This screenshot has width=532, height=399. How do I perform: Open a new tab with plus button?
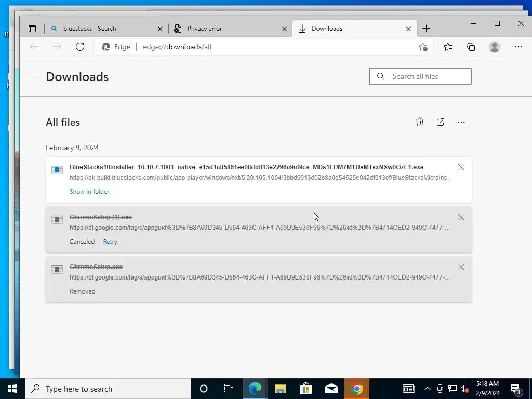point(426,29)
